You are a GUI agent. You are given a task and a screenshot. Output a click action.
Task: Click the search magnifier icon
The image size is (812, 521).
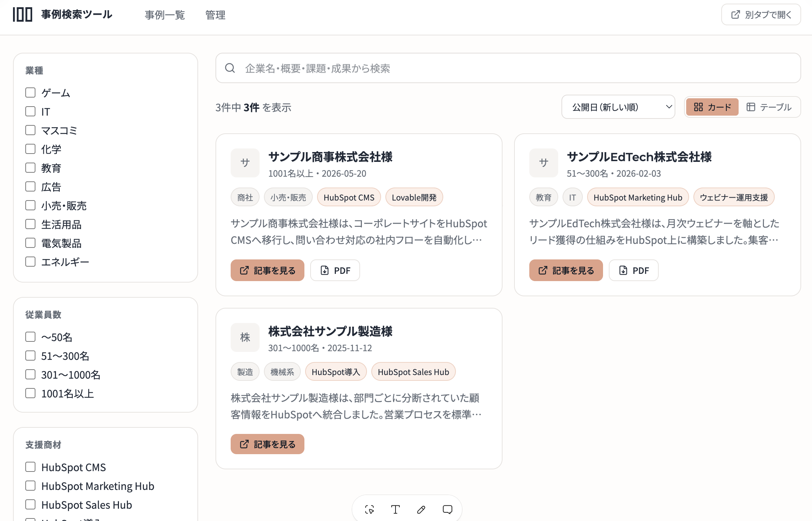click(x=230, y=68)
